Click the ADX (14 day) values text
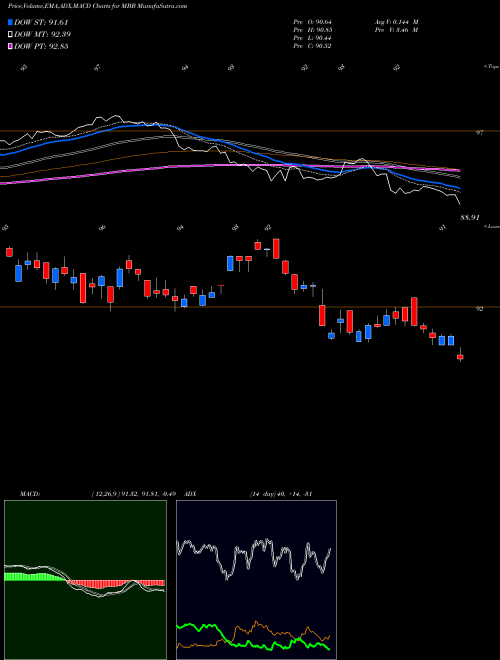This screenshot has height=660, width=500. click(281, 493)
